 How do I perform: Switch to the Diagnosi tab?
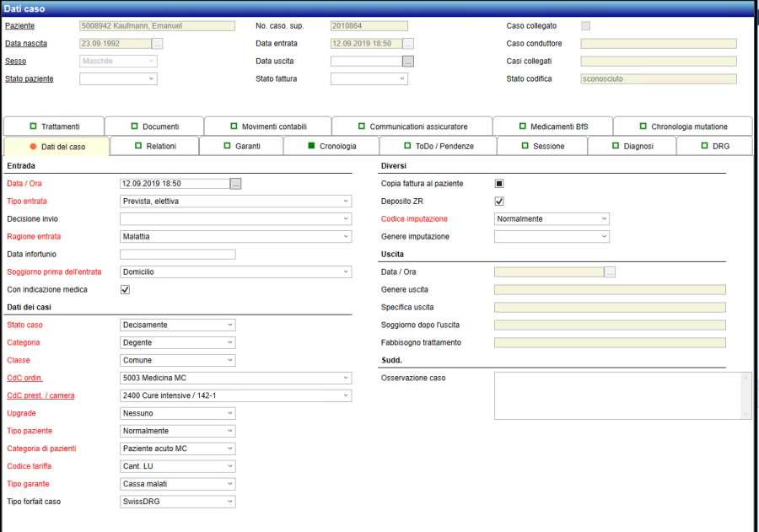coord(644,146)
